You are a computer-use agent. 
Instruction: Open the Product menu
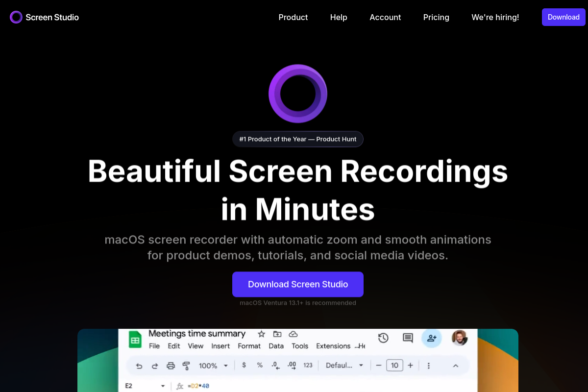point(293,17)
